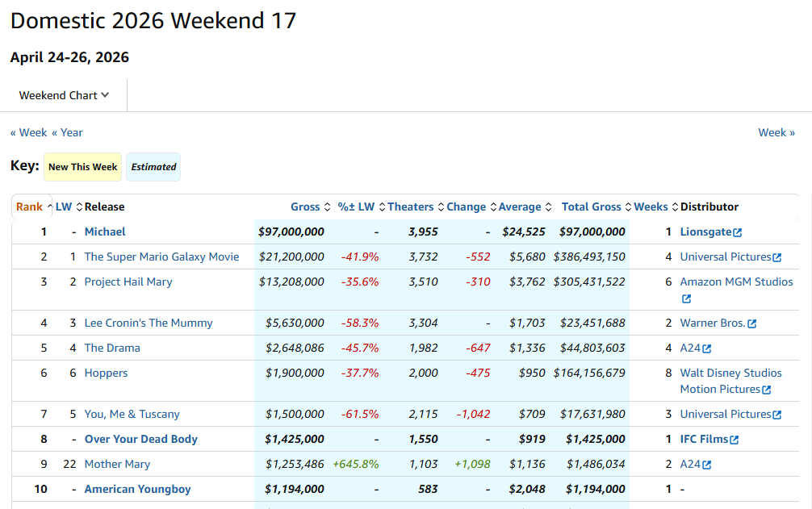Screen dimensions: 812x509
Task: Click external link icon under Amazon MGM Studios
Action: [x=686, y=298]
